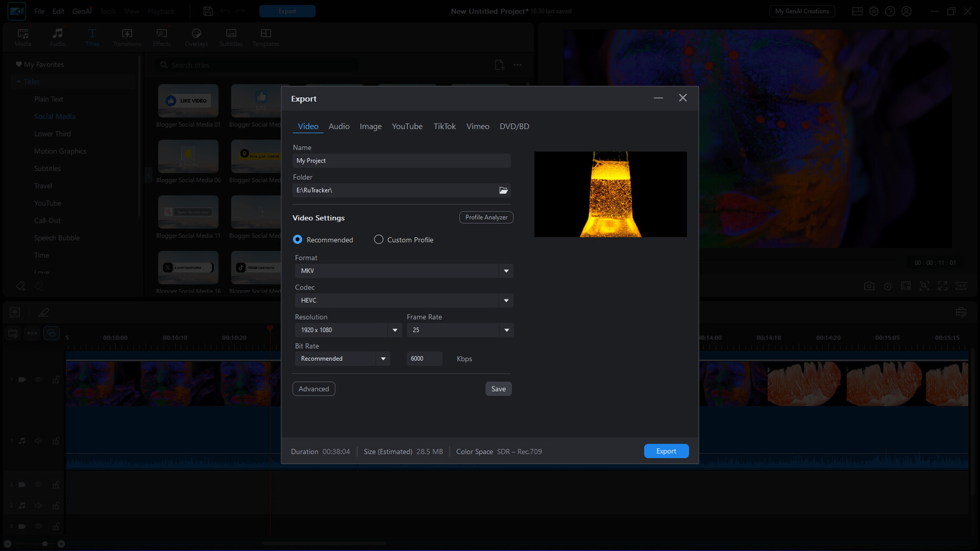
Task: Open the preferences gear icon
Action: tap(874, 11)
